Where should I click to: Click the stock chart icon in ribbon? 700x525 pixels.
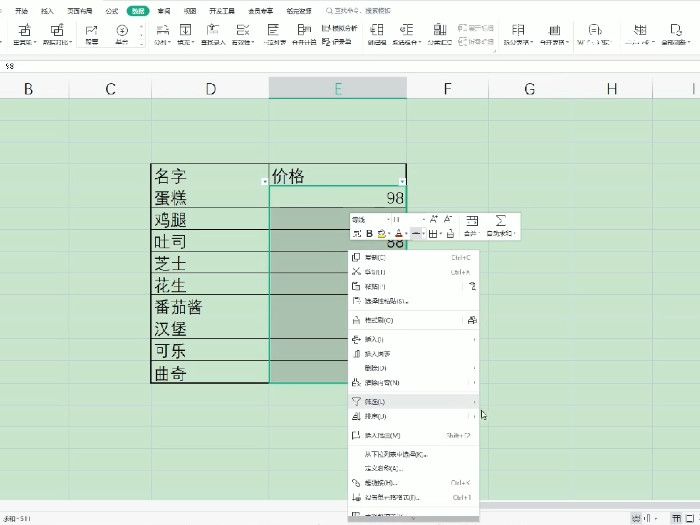pos(91,30)
